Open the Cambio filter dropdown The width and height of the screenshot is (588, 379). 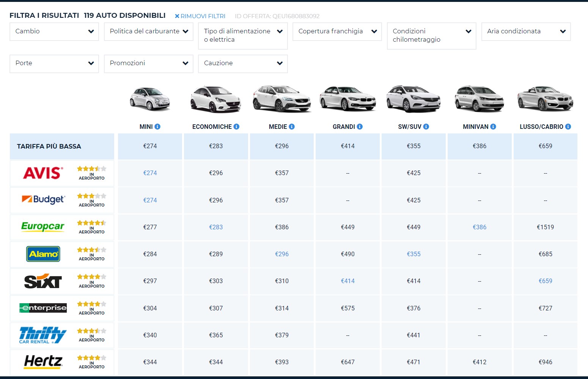54,31
